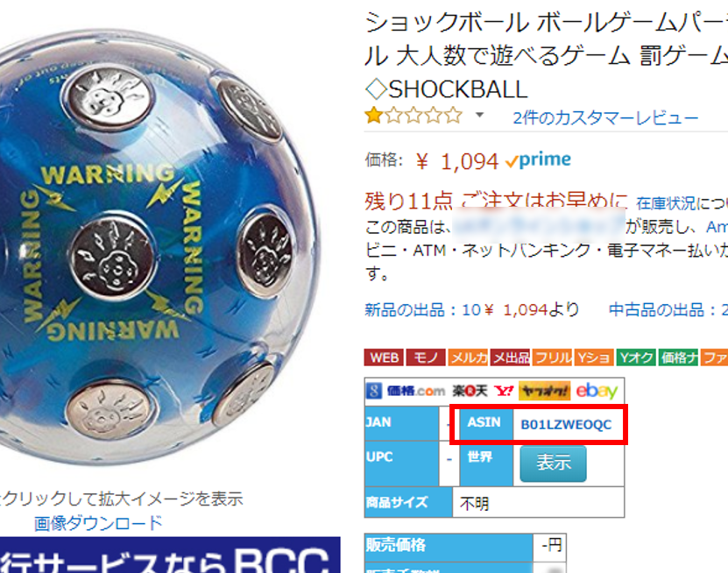The height and width of the screenshot is (573, 728).
Task: Open the Kakaku.com price comparison icon
Action: click(x=416, y=391)
